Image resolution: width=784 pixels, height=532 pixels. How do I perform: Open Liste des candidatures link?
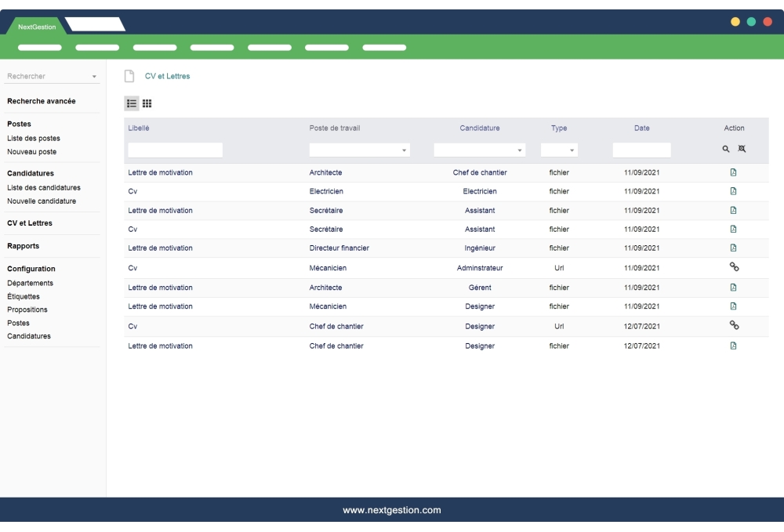click(x=44, y=188)
